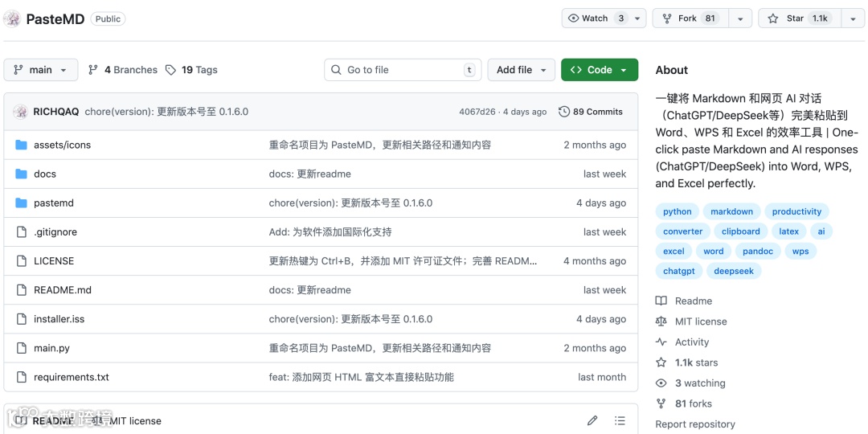Click the fork icon in Fork button
Image resolution: width=868 pixels, height=434 pixels.
click(667, 18)
